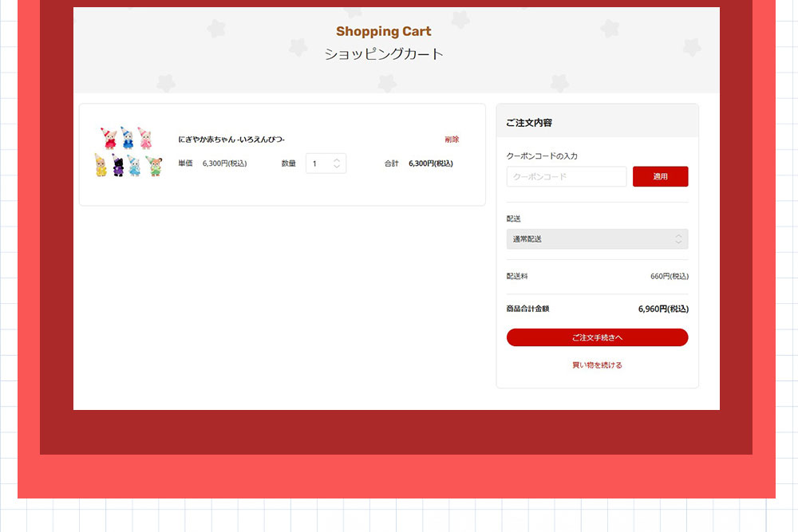The image size is (798, 532).
Task: Apply coupon with the 適用 button
Action: (660, 176)
